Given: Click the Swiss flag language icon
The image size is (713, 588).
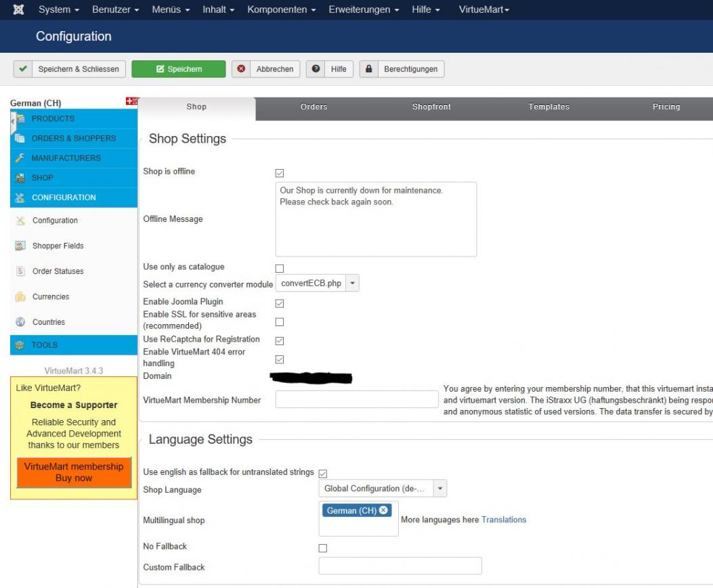Looking at the screenshot, I should coord(131,101).
